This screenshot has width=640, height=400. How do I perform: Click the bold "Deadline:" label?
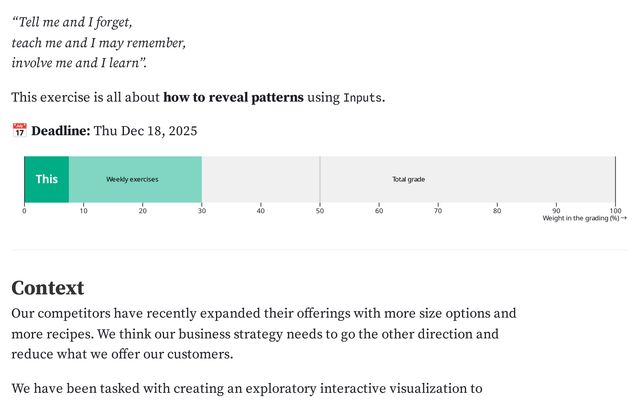pyautogui.click(x=60, y=131)
